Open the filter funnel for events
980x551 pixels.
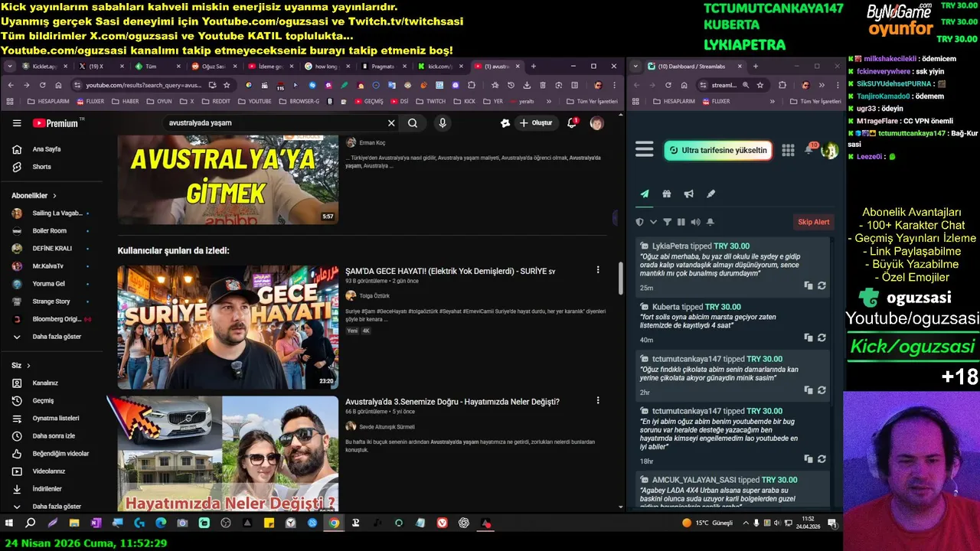[667, 222]
